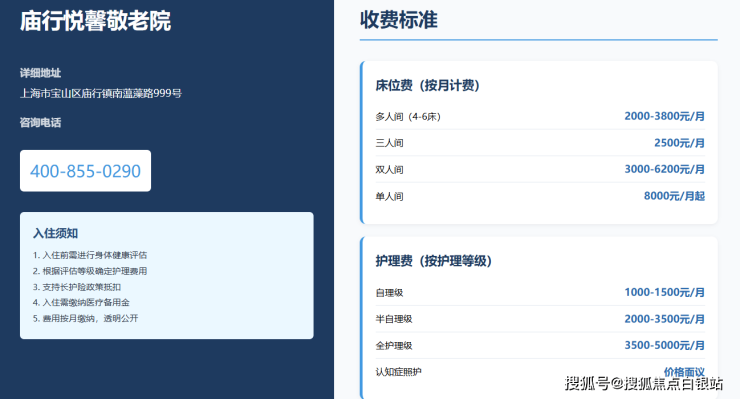Select the price 3000-6200元/月
740x399 pixels.
point(664,169)
